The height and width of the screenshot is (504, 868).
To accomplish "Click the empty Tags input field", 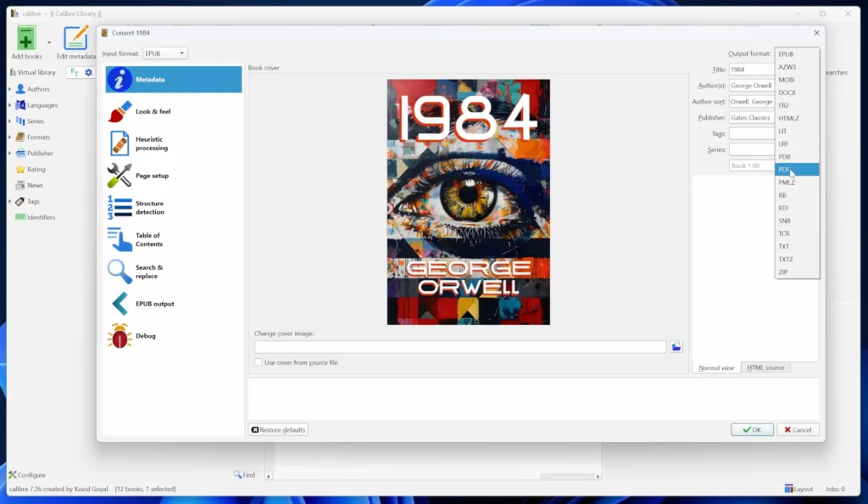I will (x=751, y=133).
